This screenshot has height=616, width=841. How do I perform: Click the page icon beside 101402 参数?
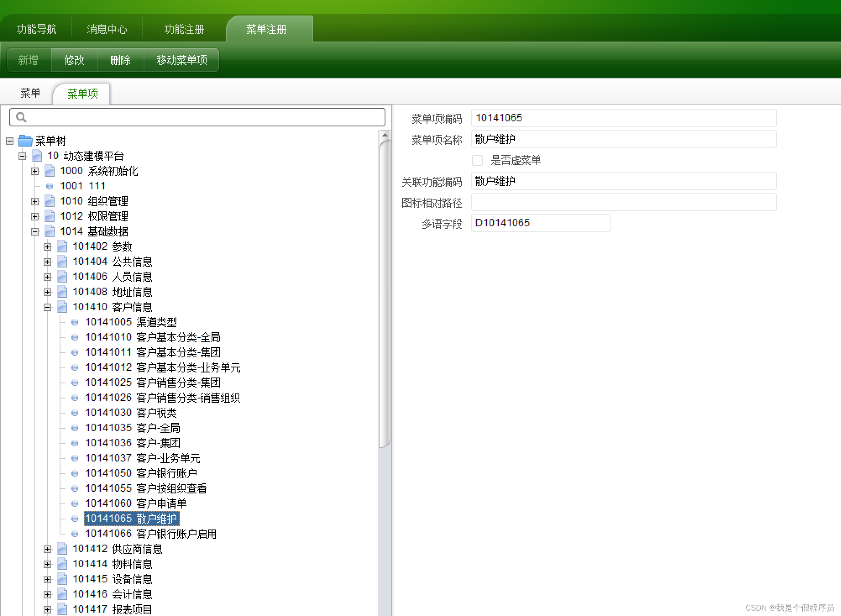62,246
